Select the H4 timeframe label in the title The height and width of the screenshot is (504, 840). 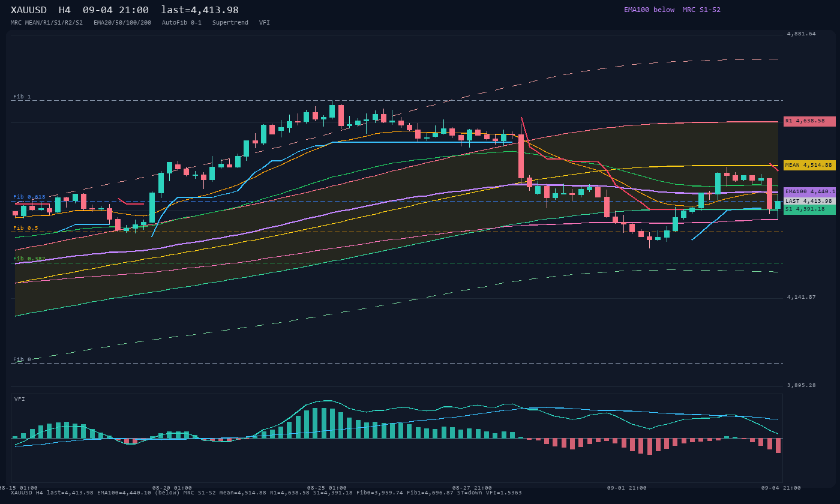pyautogui.click(x=65, y=10)
